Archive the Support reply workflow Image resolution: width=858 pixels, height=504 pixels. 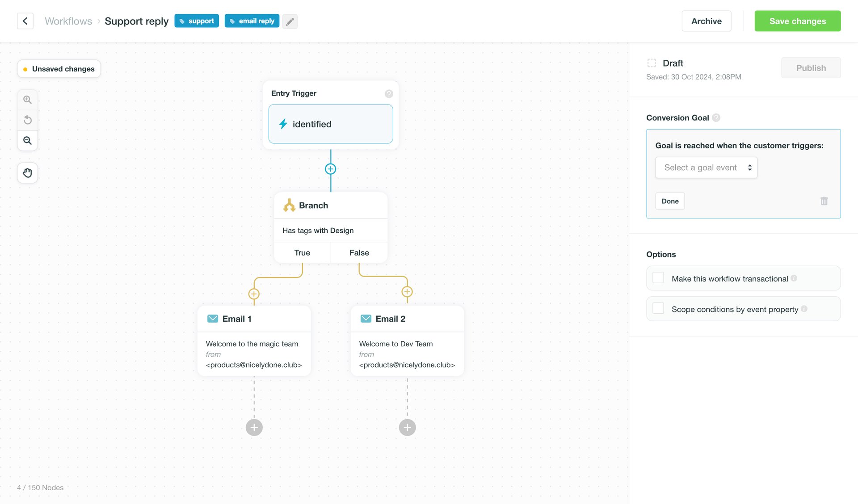706,21
